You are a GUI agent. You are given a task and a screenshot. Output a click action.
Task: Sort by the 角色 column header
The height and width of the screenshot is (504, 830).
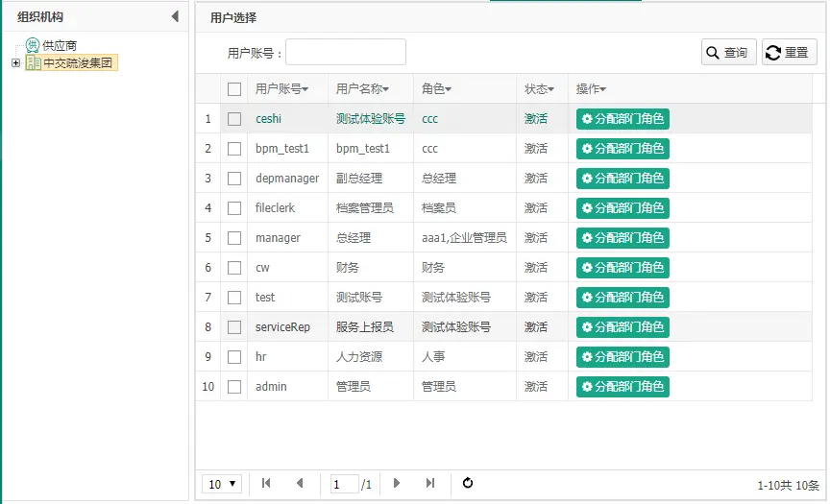pyautogui.click(x=436, y=89)
